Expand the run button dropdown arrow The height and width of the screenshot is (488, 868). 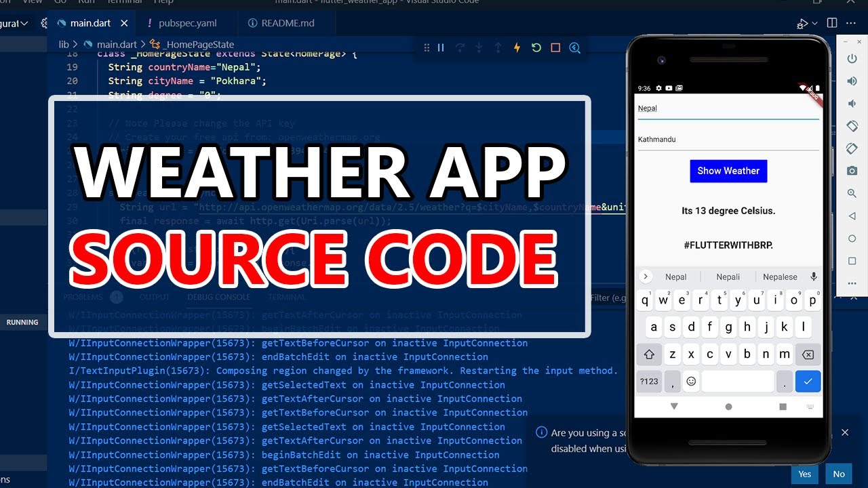click(815, 23)
